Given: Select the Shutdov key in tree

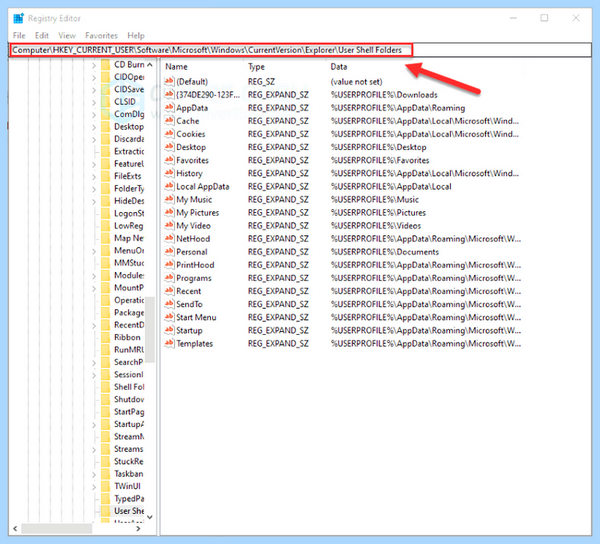Looking at the screenshot, I should click(x=129, y=399).
